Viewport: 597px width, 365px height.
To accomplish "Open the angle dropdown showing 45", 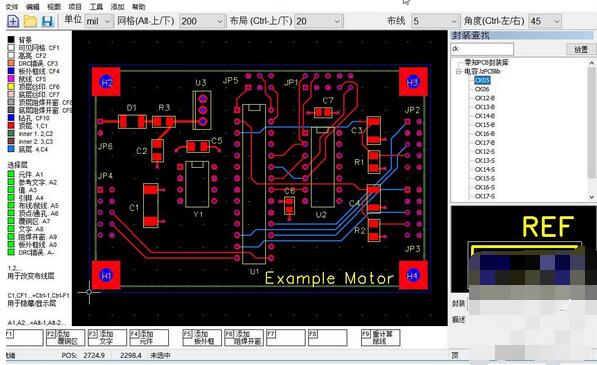I will pyautogui.click(x=545, y=21).
